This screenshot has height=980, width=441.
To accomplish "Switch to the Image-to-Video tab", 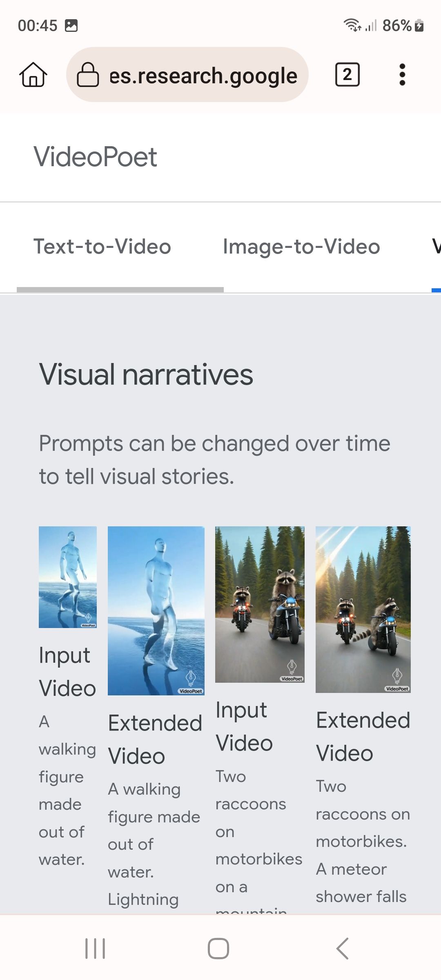I will click(x=301, y=247).
